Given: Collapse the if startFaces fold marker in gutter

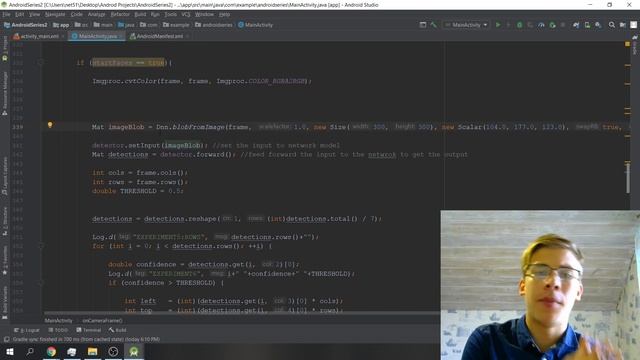Looking at the screenshot, I should click(40, 63).
